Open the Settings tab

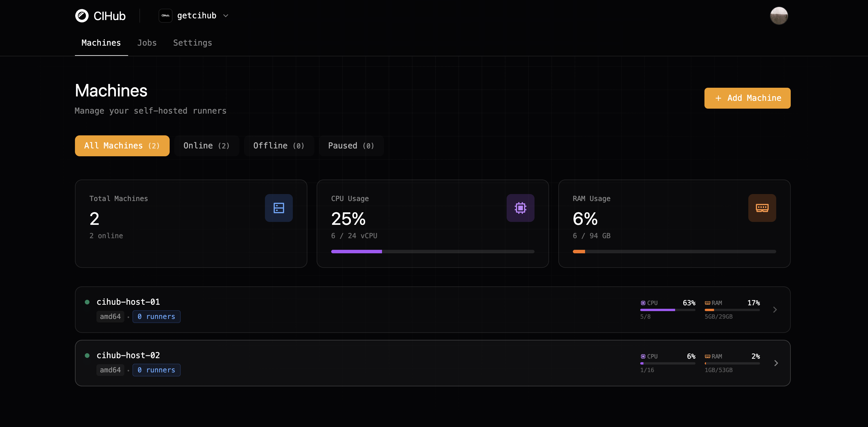[x=192, y=43]
